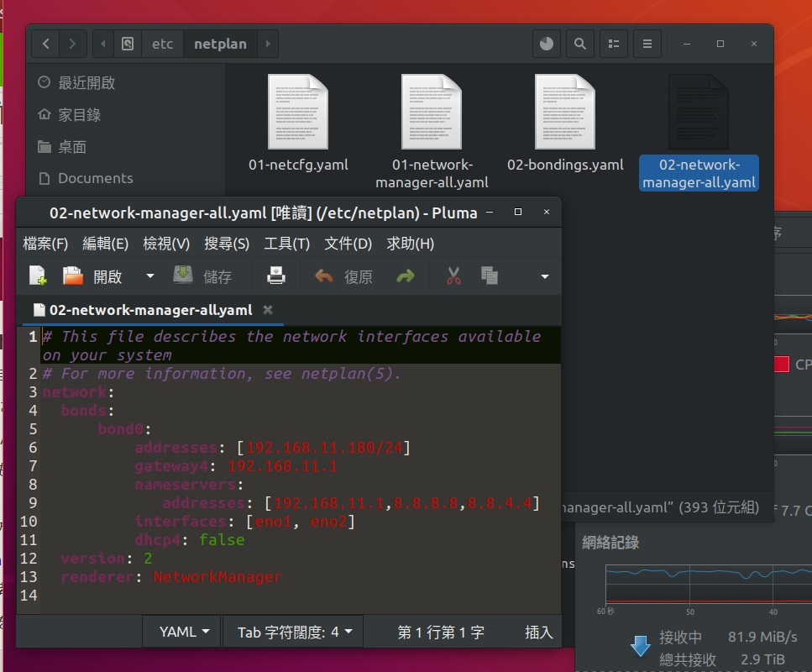
Task: Open the file manager hamburger menu
Action: pyautogui.click(x=647, y=44)
